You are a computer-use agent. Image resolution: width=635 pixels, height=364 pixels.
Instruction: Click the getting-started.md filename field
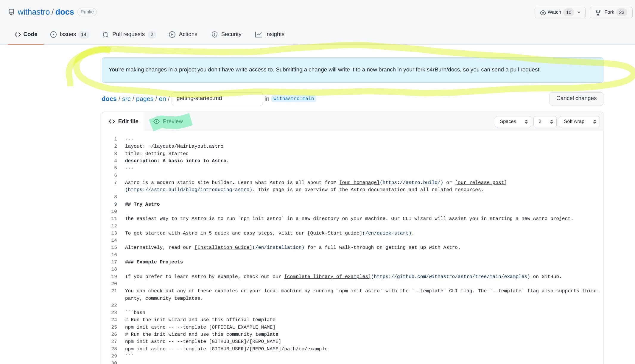[217, 99]
